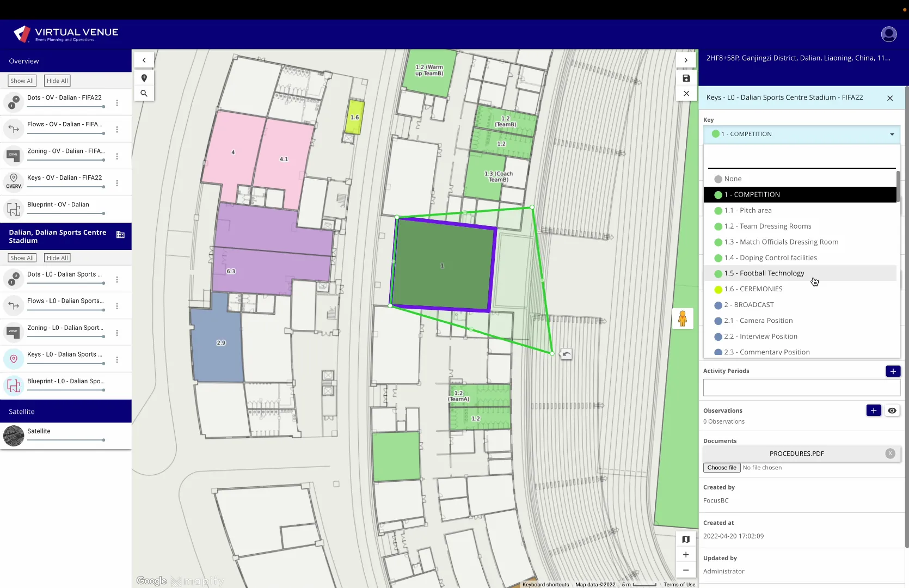This screenshot has width=909, height=588.
Task: Click the Street View pegman icon
Action: (683, 318)
